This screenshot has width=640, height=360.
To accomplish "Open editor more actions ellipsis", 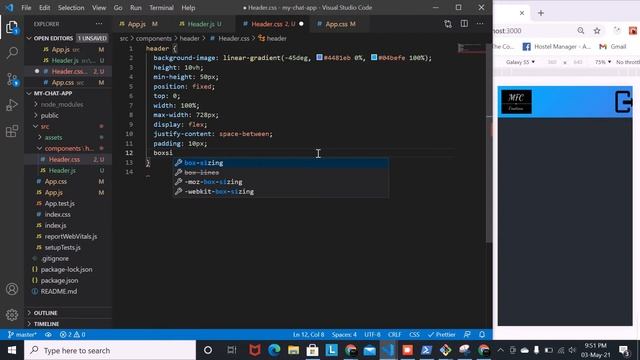I will point(480,24).
